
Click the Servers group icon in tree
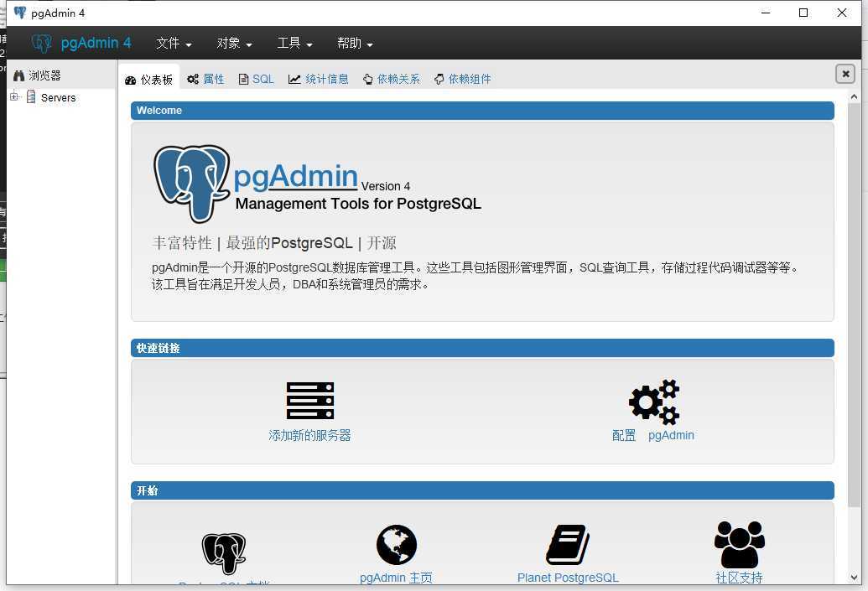point(31,97)
